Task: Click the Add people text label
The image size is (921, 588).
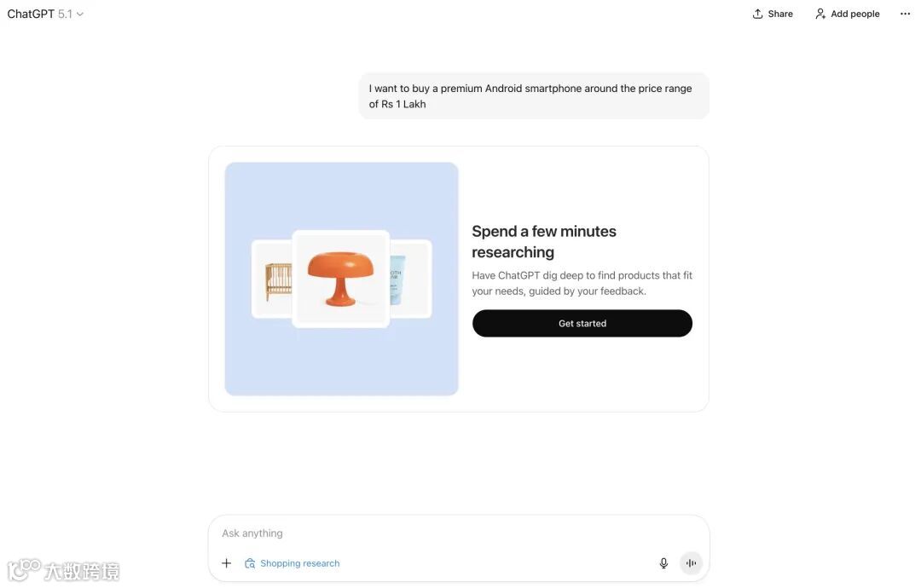Action: click(x=854, y=14)
